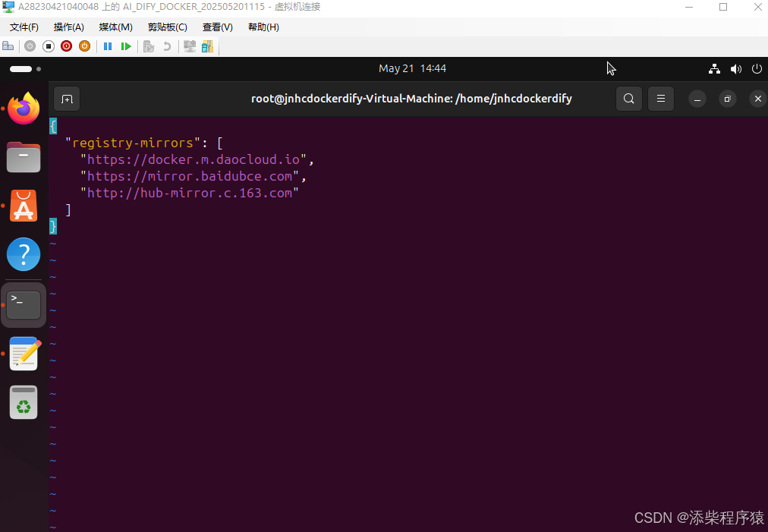Viewport: 768px width, 532px height.
Task: Open the Help icon in dock
Action: coord(24,254)
